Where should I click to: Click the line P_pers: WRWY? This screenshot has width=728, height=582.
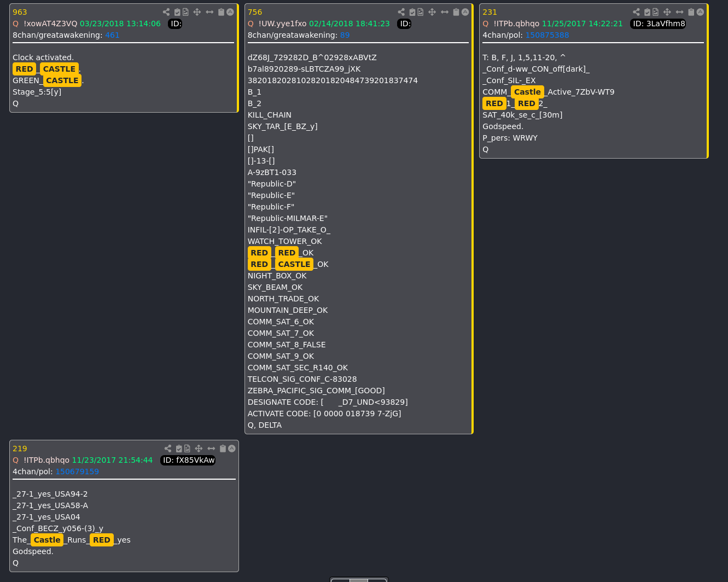pos(510,138)
